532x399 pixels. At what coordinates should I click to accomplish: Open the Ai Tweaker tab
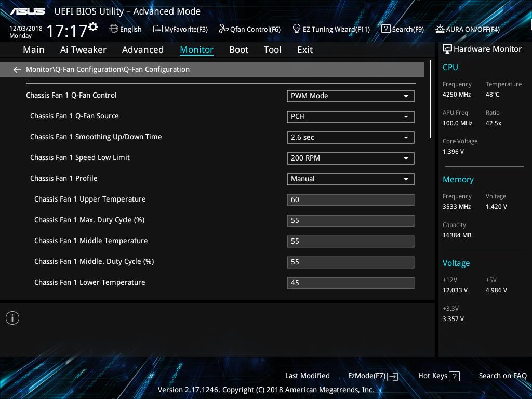(83, 50)
